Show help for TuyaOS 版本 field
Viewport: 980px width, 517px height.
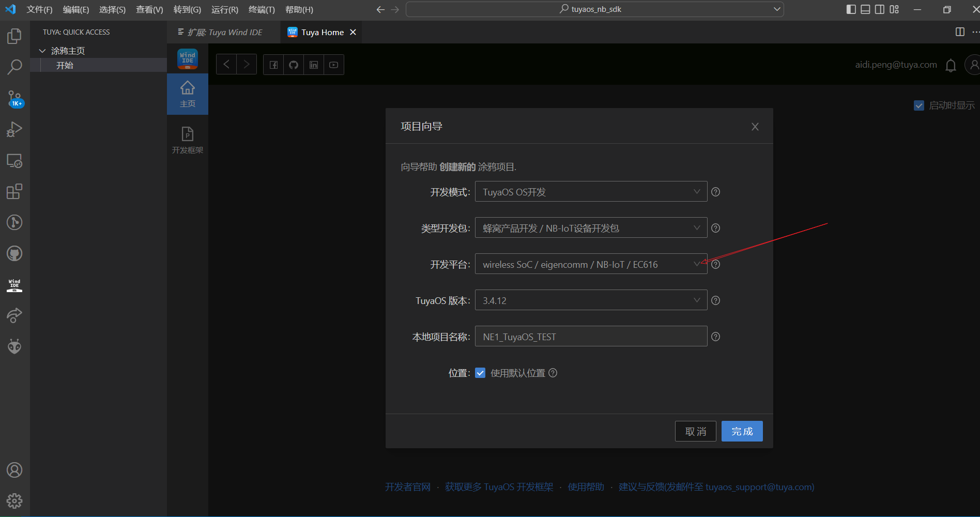point(716,300)
